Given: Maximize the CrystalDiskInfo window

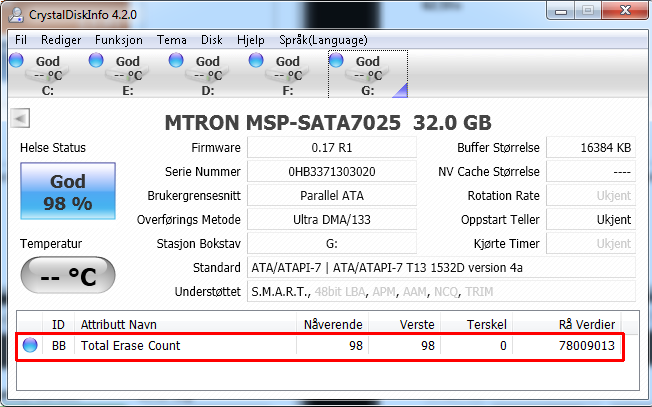Looking at the screenshot, I should [x=588, y=11].
